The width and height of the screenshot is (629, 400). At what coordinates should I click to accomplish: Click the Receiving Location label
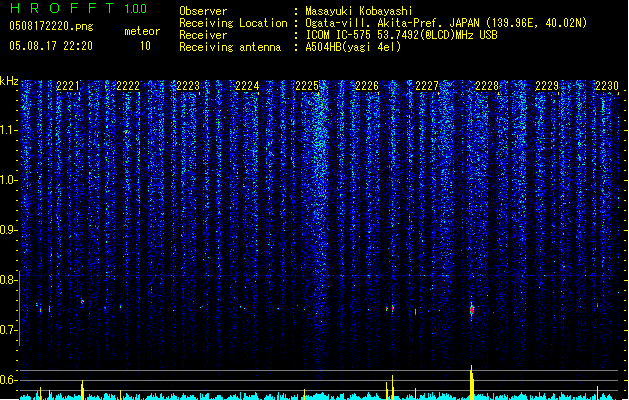point(233,23)
